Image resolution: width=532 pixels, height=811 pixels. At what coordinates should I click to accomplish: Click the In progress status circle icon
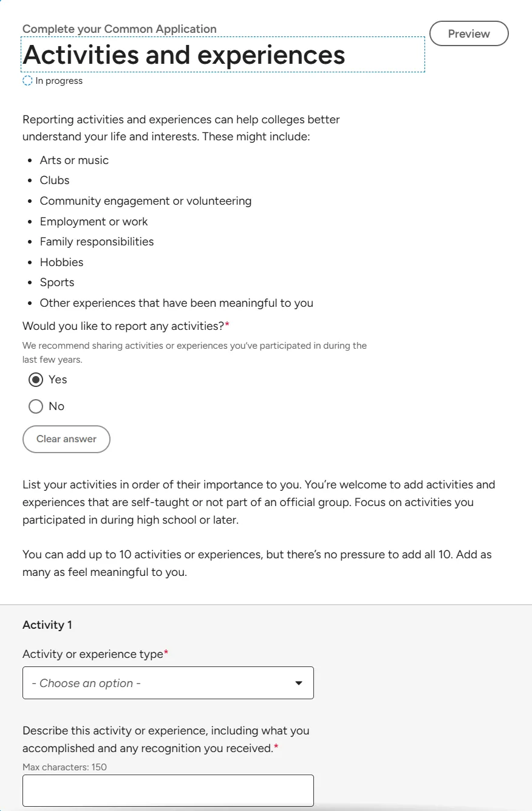point(27,81)
